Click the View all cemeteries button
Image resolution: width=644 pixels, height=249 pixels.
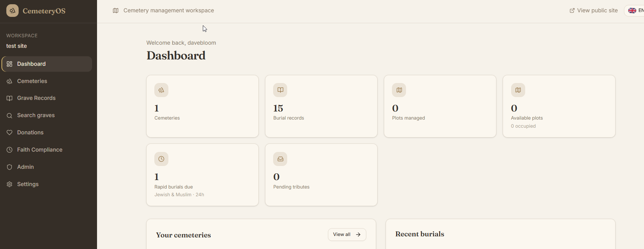[x=347, y=235]
